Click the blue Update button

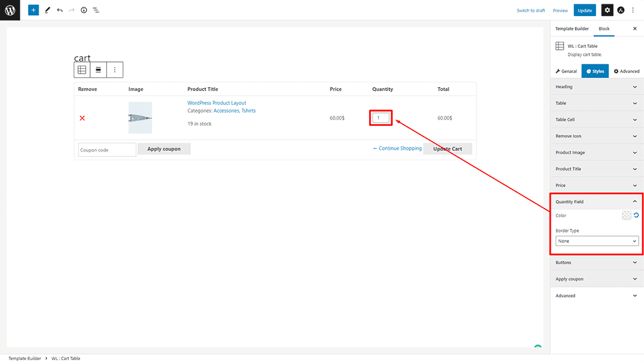[585, 10]
